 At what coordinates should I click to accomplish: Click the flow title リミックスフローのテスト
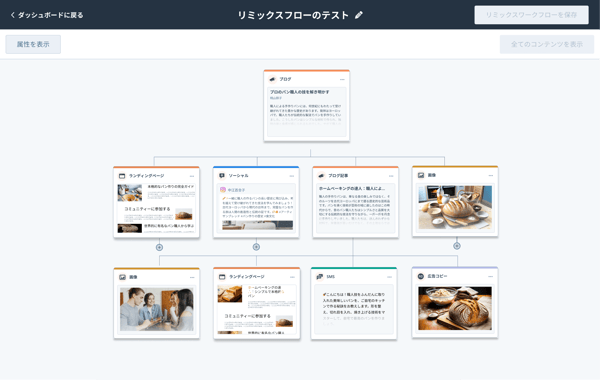click(293, 15)
